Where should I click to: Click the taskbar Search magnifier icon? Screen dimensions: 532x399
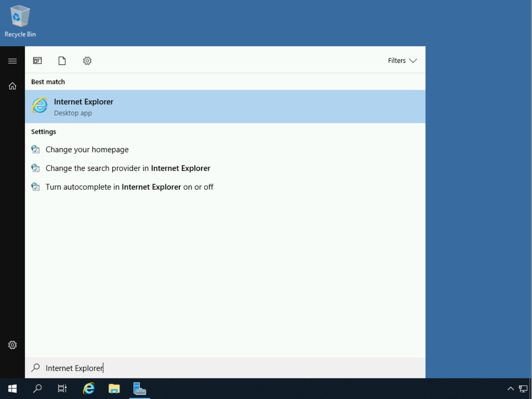pos(37,389)
